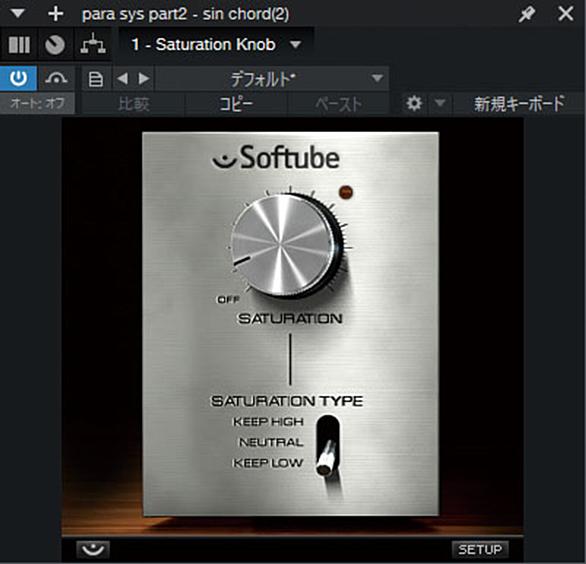The height and width of the screenshot is (564, 586).
Task: Click the sidechain icon beside power
Action: pos(56,78)
